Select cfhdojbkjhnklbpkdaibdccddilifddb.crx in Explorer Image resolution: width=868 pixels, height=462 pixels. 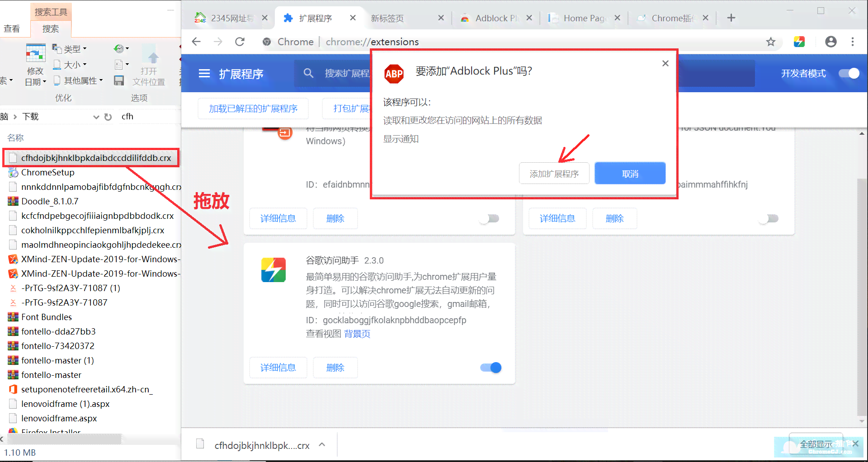(x=91, y=158)
